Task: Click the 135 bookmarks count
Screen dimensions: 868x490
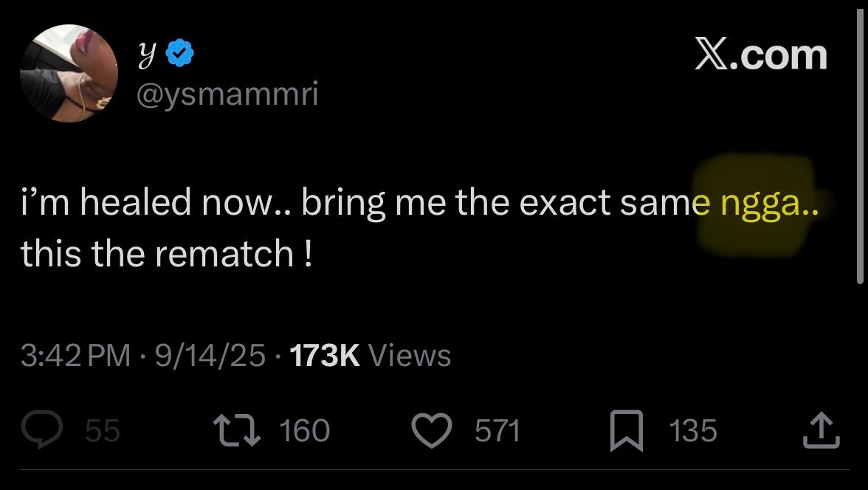Action: pyautogui.click(x=693, y=431)
